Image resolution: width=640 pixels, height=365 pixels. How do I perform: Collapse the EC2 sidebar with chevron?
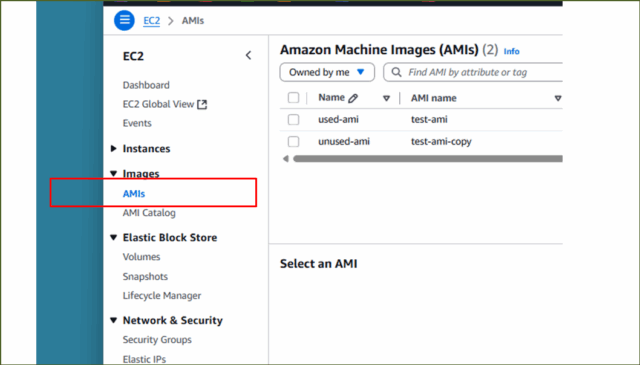pos(248,56)
